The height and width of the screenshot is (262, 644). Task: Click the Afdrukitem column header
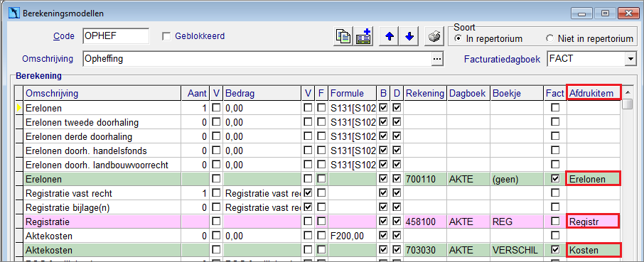[x=594, y=94]
